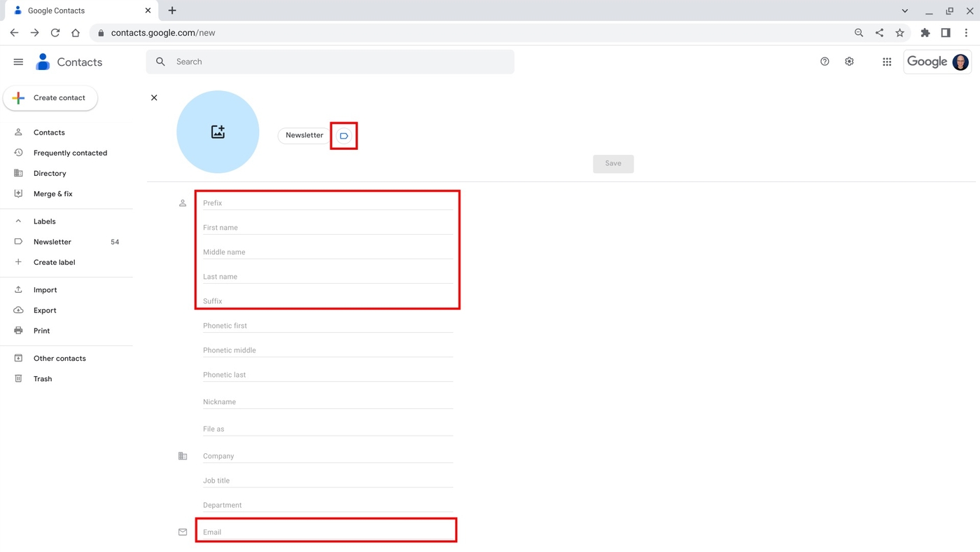Add a contact photo

click(218, 131)
